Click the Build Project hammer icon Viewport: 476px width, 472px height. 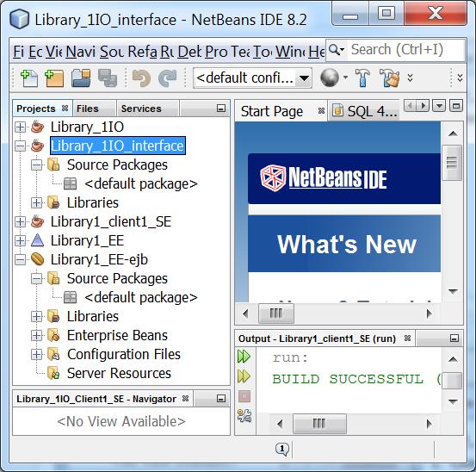362,78
